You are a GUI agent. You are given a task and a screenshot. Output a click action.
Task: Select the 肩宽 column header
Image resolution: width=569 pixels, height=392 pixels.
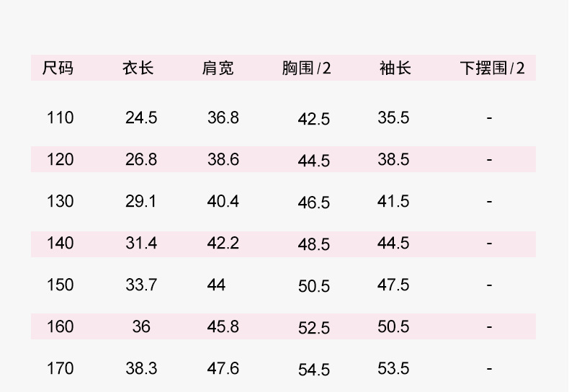[218, 68]
